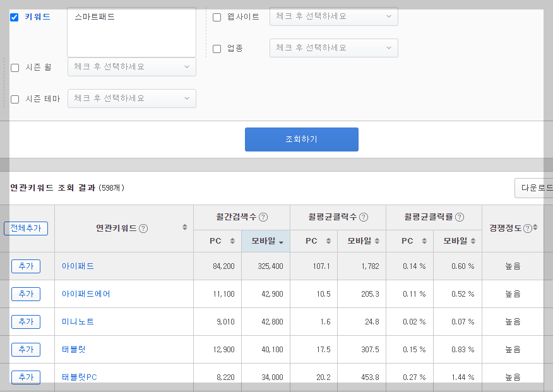Viewport: 553px width, 392px height.
Task: Open help icon next to 경쟁정도
Action: (527, 229)
